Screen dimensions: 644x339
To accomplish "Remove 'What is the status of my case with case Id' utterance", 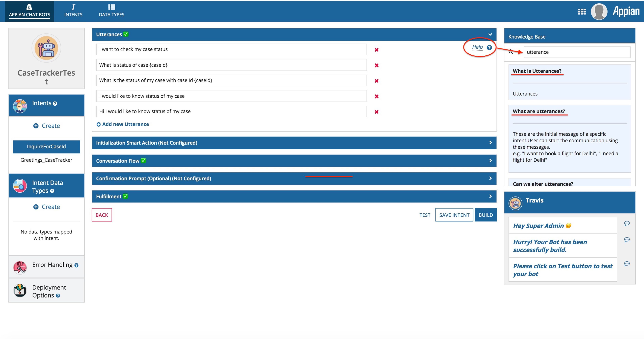I will click(377, 81).
